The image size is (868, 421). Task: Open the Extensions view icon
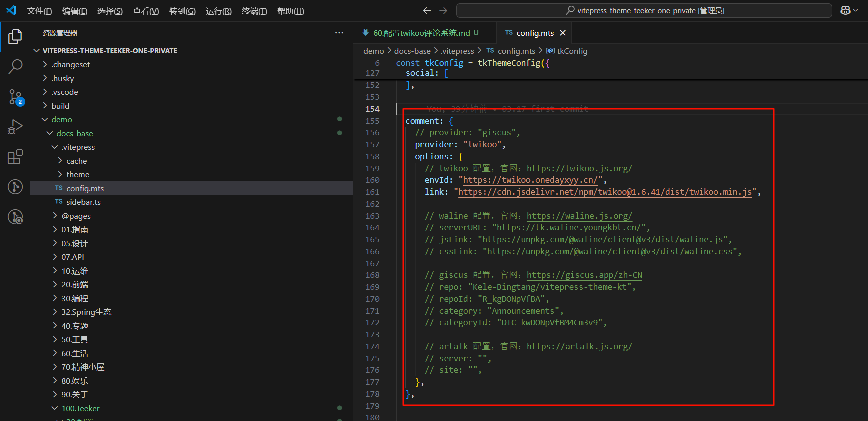(15, 157)
